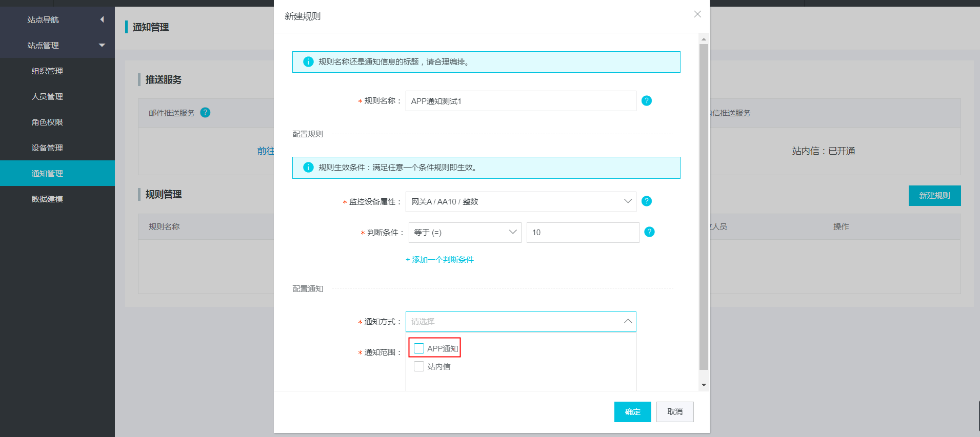The height and width of the screenshot is (437, 980).
Task: Click the condition value field containing 10
Action: click(x=583, y=232)
